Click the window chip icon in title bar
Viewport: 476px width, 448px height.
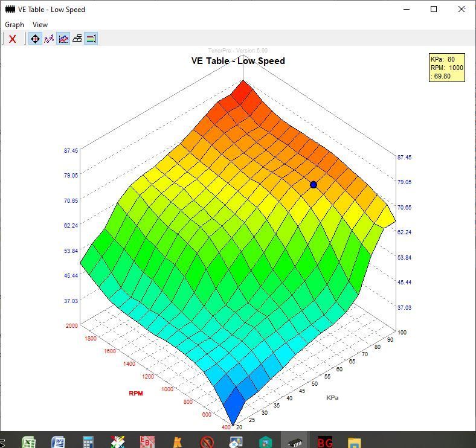(x=10, y=9)
